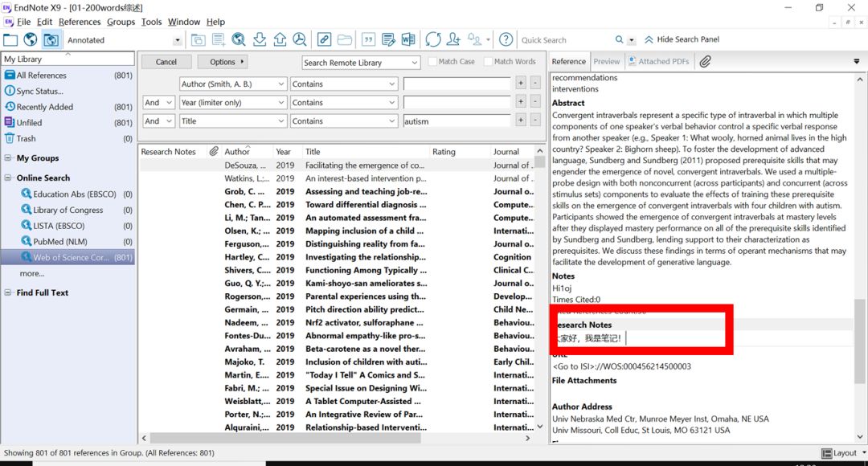Click the Quick Search magnifier icon

point(619,40)
